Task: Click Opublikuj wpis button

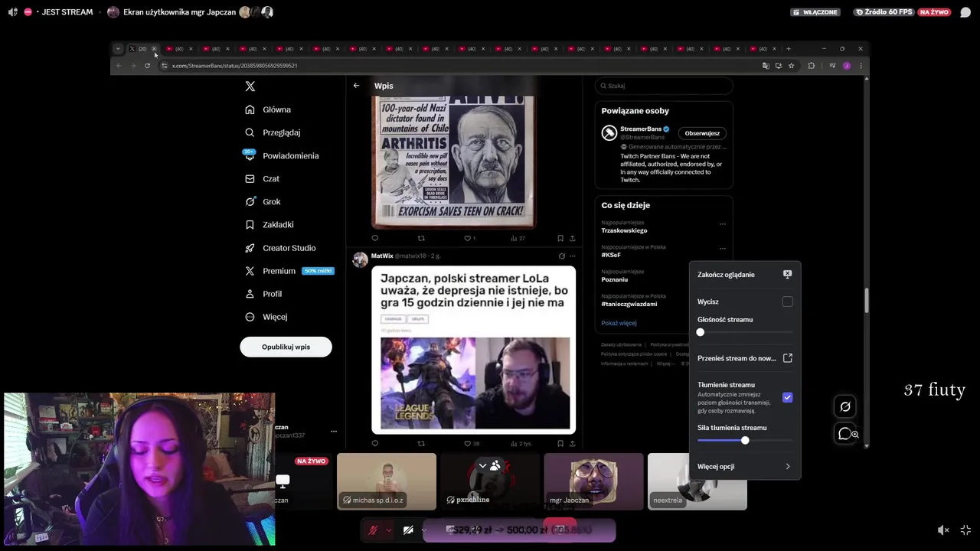Action: pos(286,347)
